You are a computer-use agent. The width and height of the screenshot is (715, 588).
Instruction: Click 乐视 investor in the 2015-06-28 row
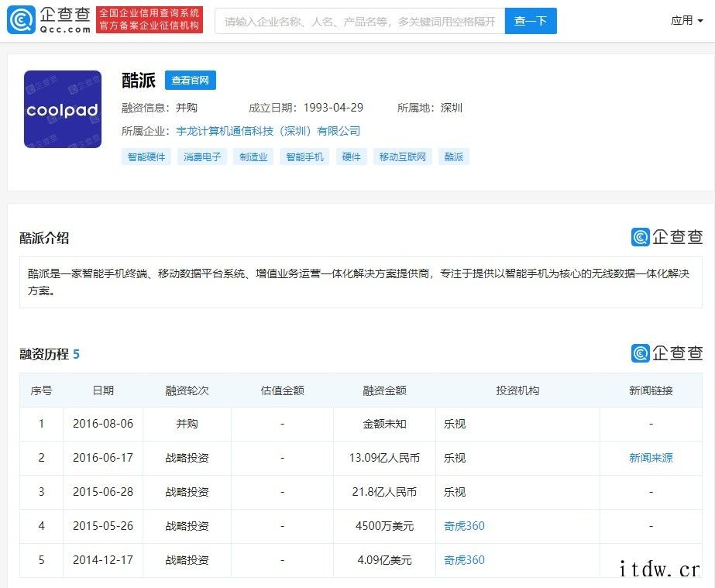tap(455, 492)
